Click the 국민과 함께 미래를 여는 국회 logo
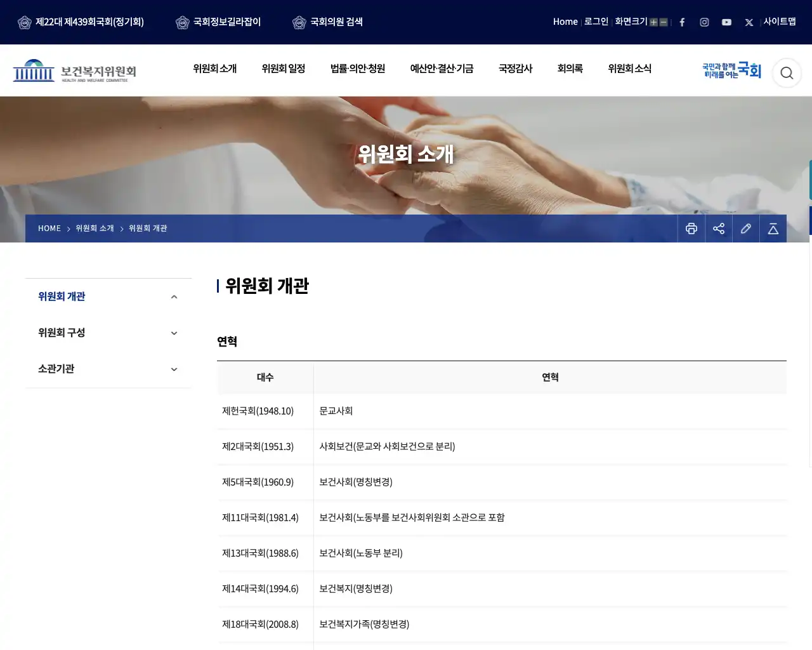 point(731,70)
